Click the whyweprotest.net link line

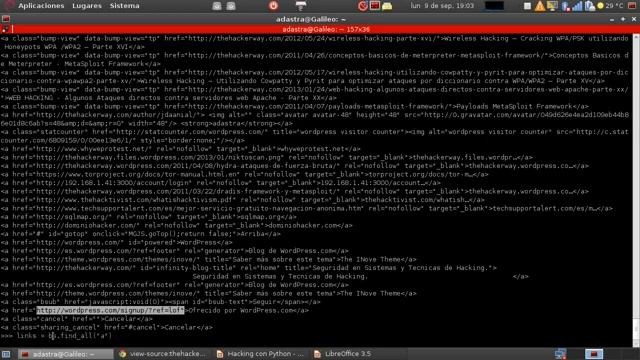click(x=180, y=149)
